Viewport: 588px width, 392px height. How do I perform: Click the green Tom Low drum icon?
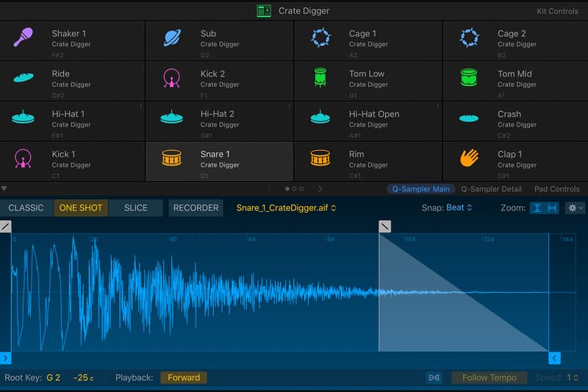tap(320, 78)
